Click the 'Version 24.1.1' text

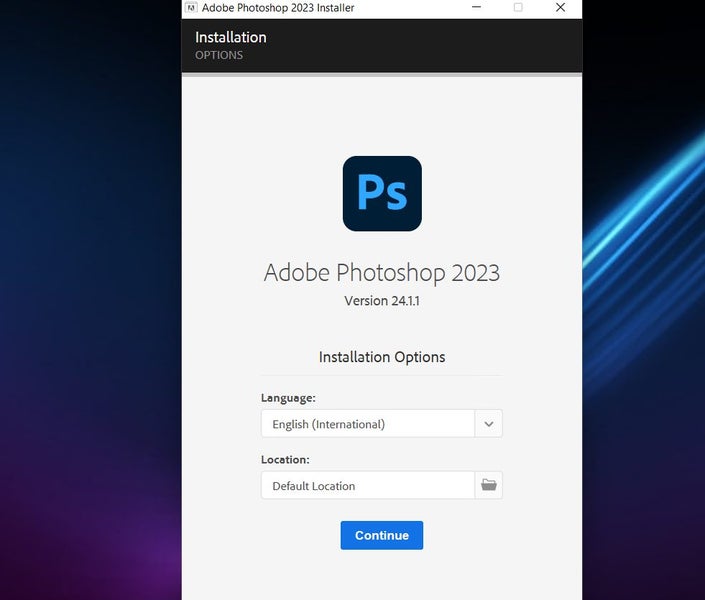pos(382,301)
